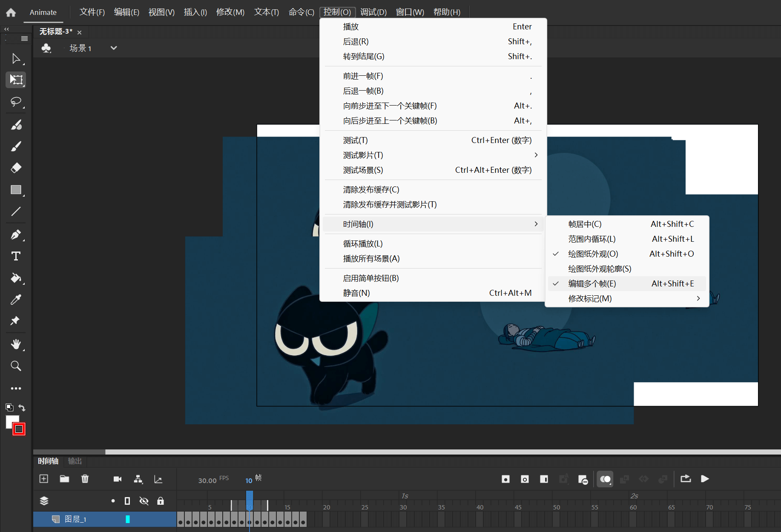Show parenting view in timeline
The height and width of the screenshot is (532, 781).
138,479
